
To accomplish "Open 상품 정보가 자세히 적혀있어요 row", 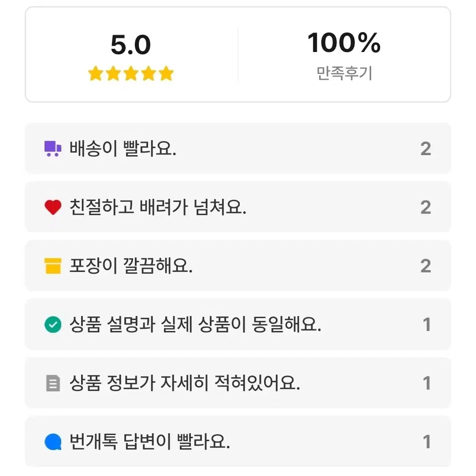I will [238, 383].
